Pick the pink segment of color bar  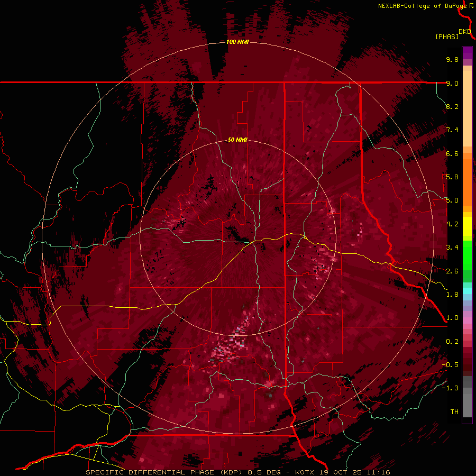click(467, 321)
